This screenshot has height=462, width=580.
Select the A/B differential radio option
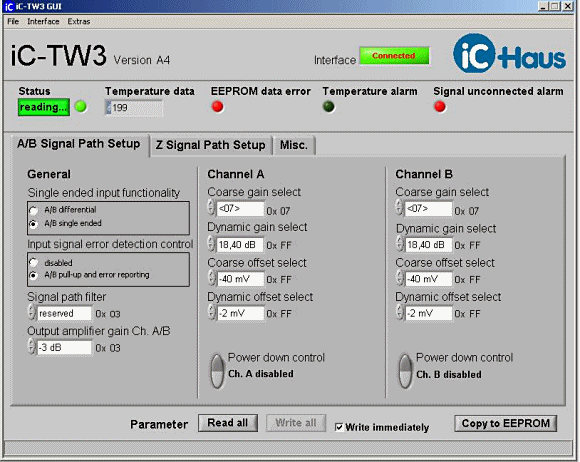(x=34, y=210)
